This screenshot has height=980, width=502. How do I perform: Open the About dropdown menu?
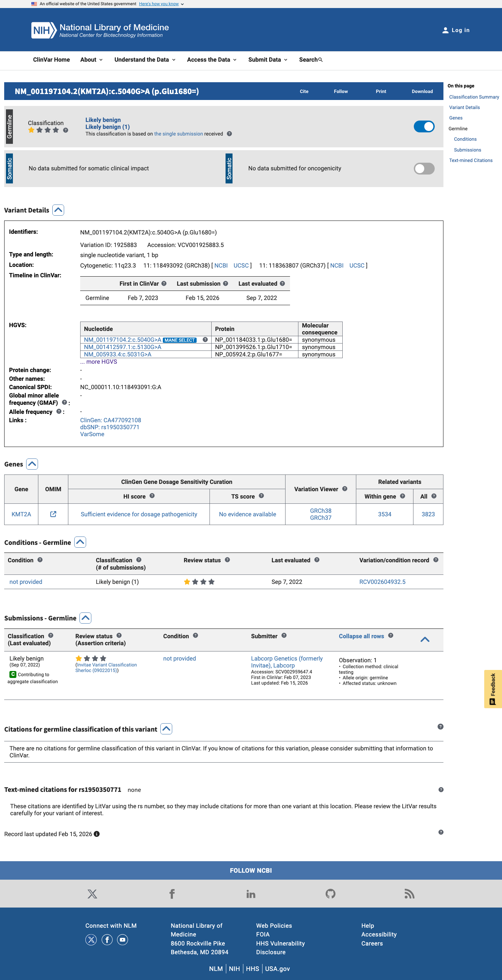tap(91, 60)
